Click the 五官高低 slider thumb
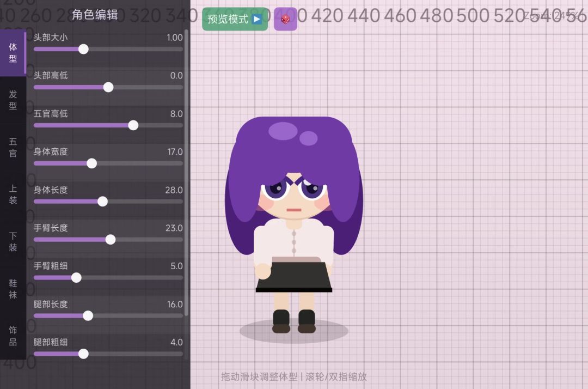Viewport: 588px width, 389px height. pos(133,125)
